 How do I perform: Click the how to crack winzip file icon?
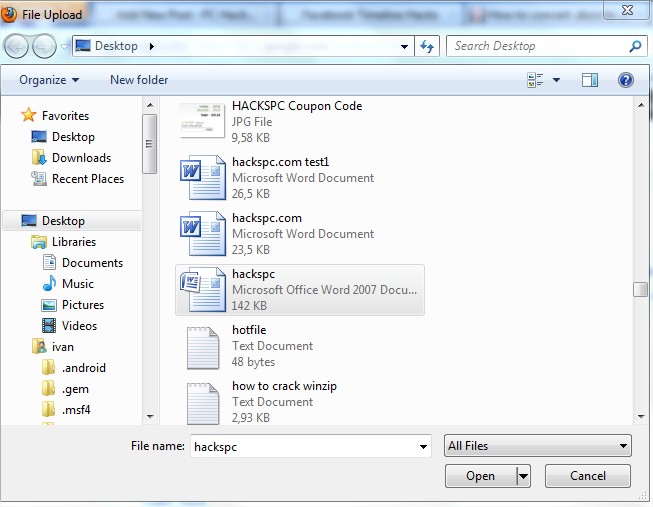coord(202,403)
